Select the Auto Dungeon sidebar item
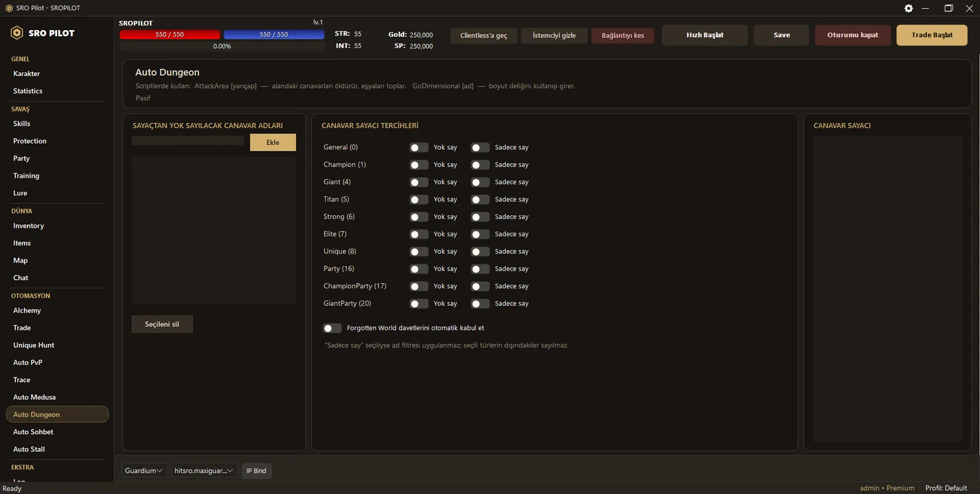This screenshot has height=494, width=980. tap(57, 414)
